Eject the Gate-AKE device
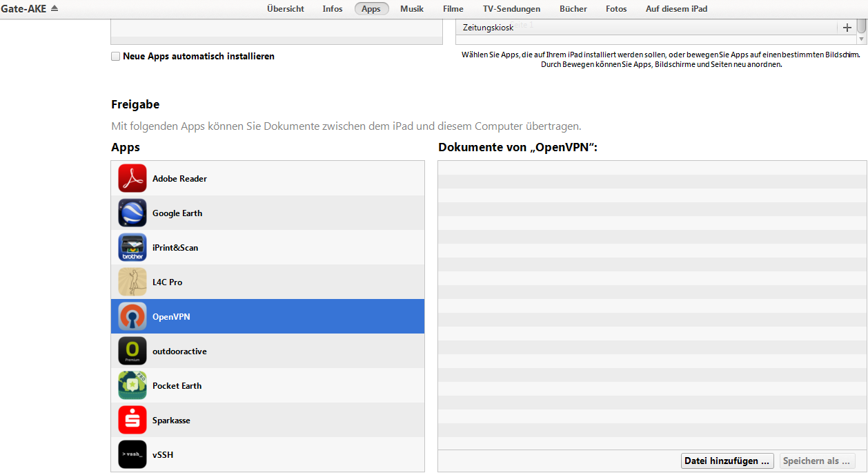Screen dimensions: 868x473 click(x=55, y=8)
